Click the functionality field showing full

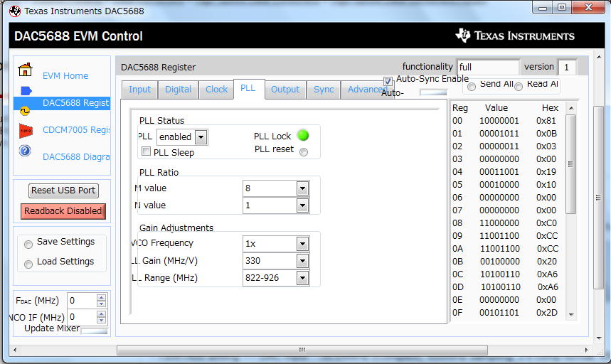point(488,67)
